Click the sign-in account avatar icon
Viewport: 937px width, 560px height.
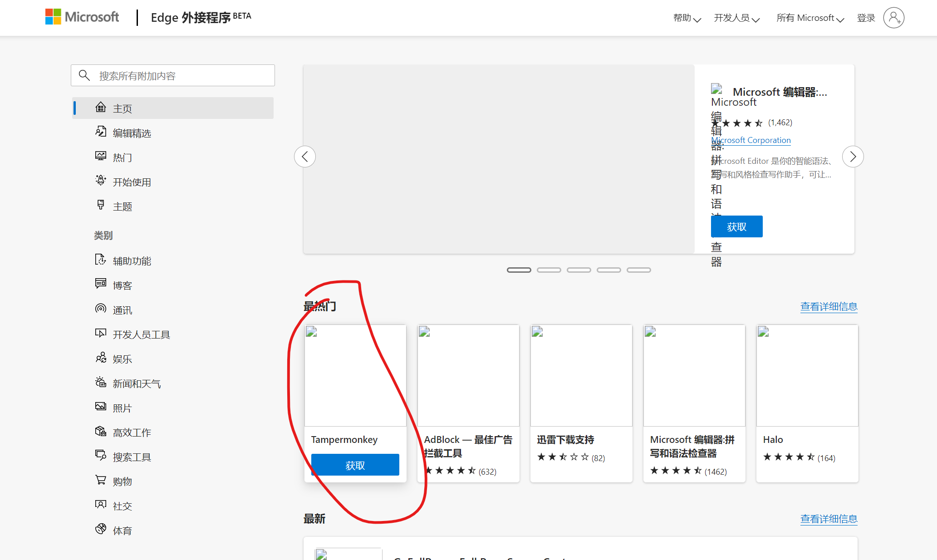click(893, 18)
